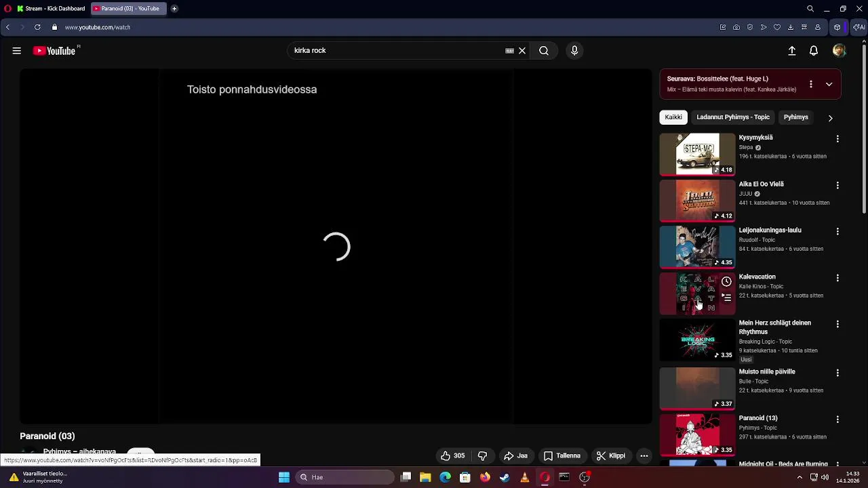Open Steam from taskbar
This screenshot has height=488, width=868.
coord(505,477)
